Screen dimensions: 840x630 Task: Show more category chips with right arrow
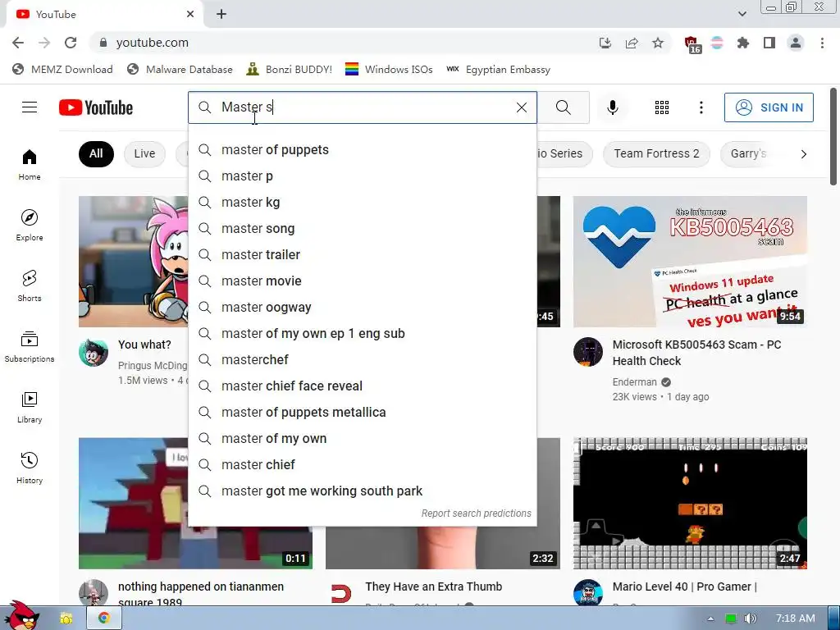(804, 154)
